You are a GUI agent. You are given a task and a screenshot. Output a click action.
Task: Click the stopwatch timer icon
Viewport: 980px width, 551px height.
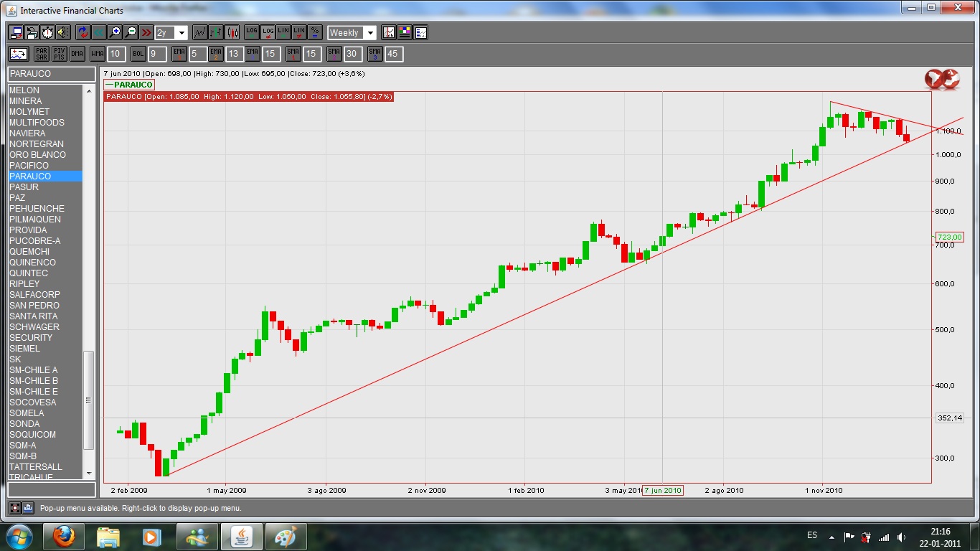pos(47,32)
